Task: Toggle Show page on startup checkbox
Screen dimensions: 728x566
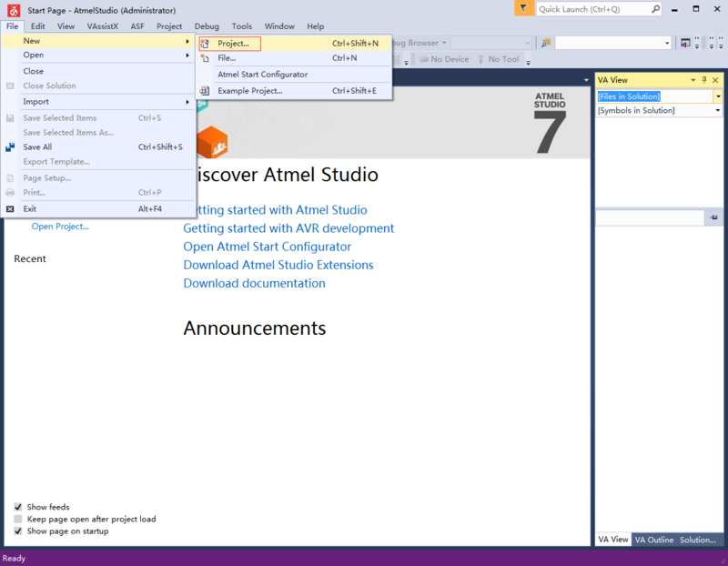Action: (x=18, y=531)
